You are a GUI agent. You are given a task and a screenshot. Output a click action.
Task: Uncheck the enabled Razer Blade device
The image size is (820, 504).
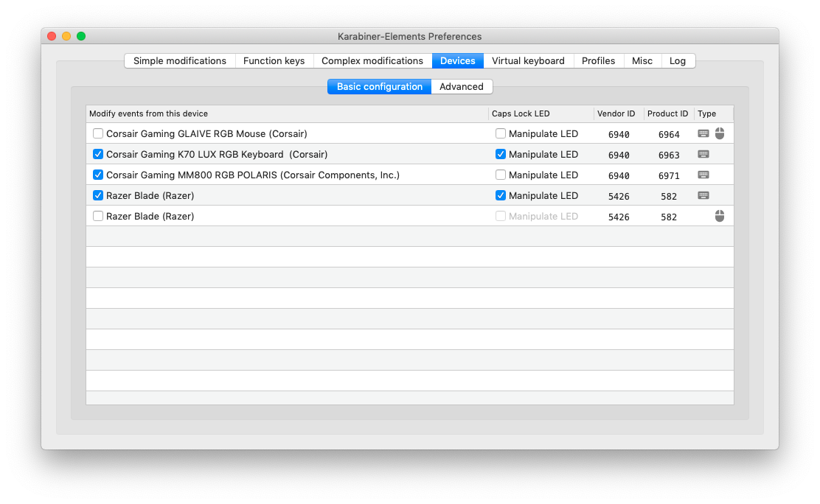(98, 195)
